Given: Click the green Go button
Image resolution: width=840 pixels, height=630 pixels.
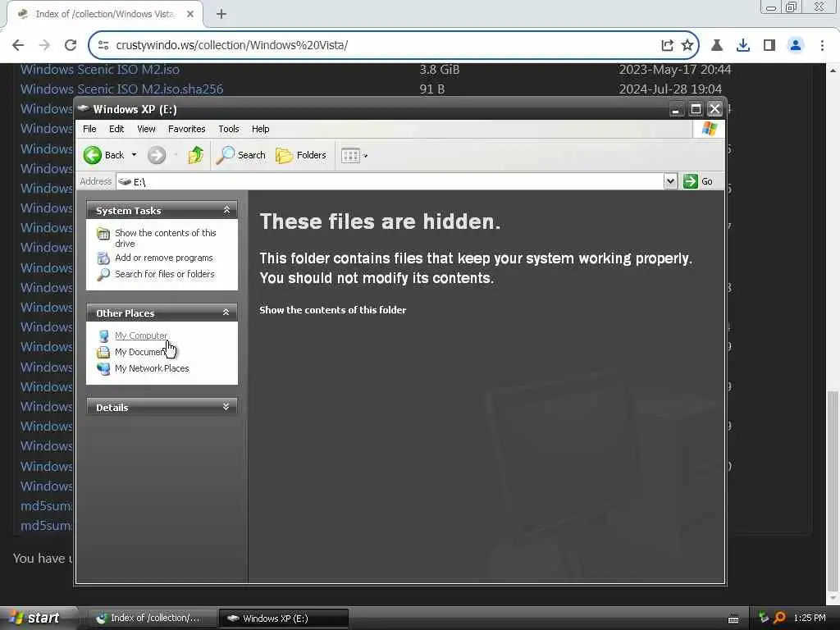Looking at the screenshot, I should point(699,181).
